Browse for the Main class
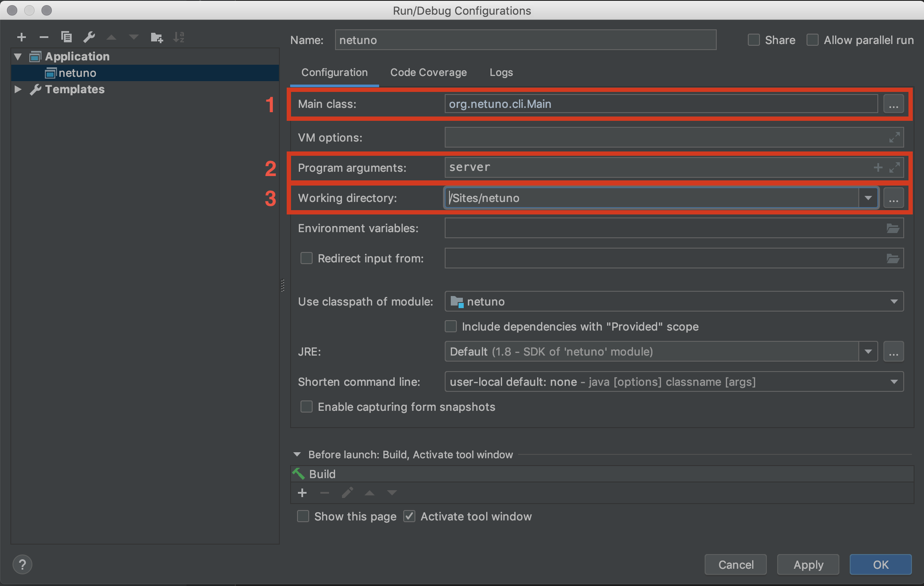This screenshot has height=586, width=924. pos(893,104)
